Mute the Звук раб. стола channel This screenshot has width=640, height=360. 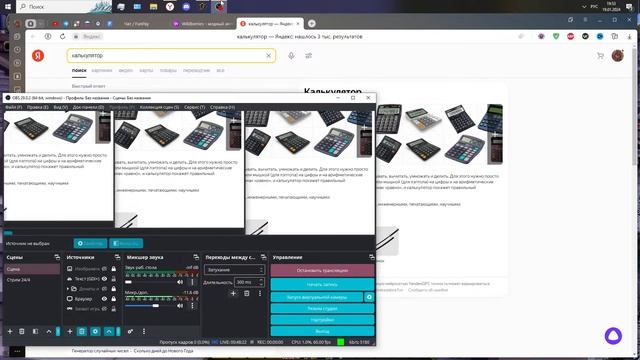point(180,282)
